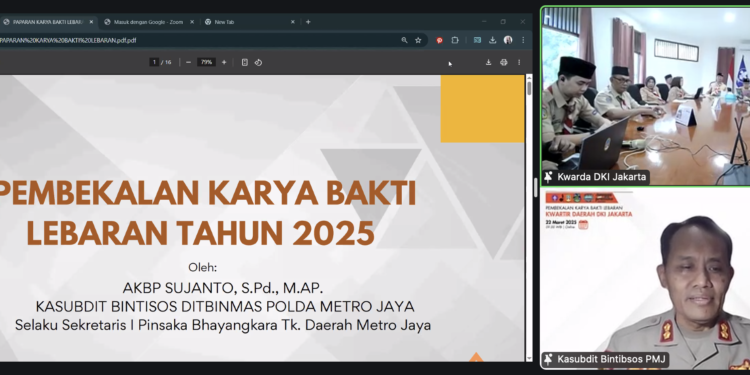The width and height of the screenshot is (750, 375).
Task: Click the scrollbar down arrow of the PDF viewer
Action: tap(529, 358)
